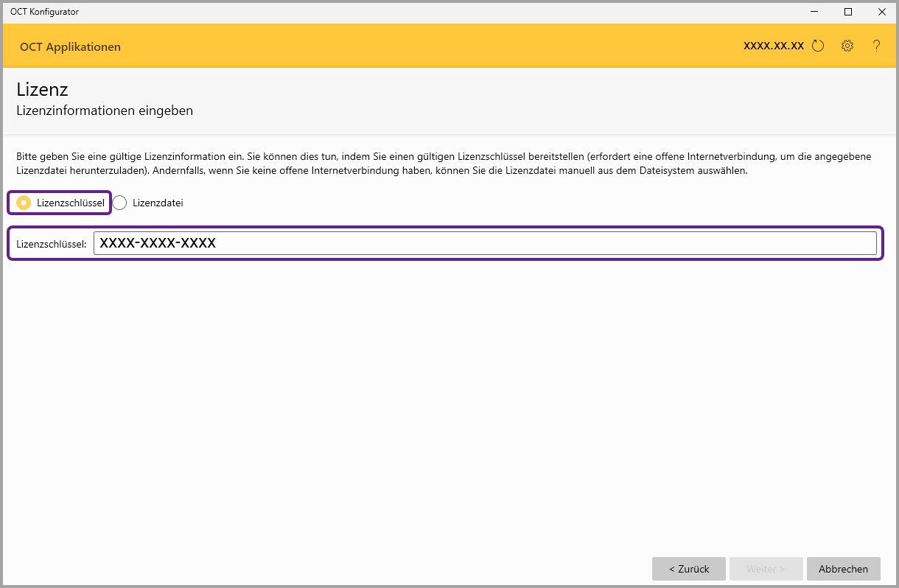The image size is (899, 588).
Task: Minimize the OCT Konfigurator window
Action: [815, 12]
